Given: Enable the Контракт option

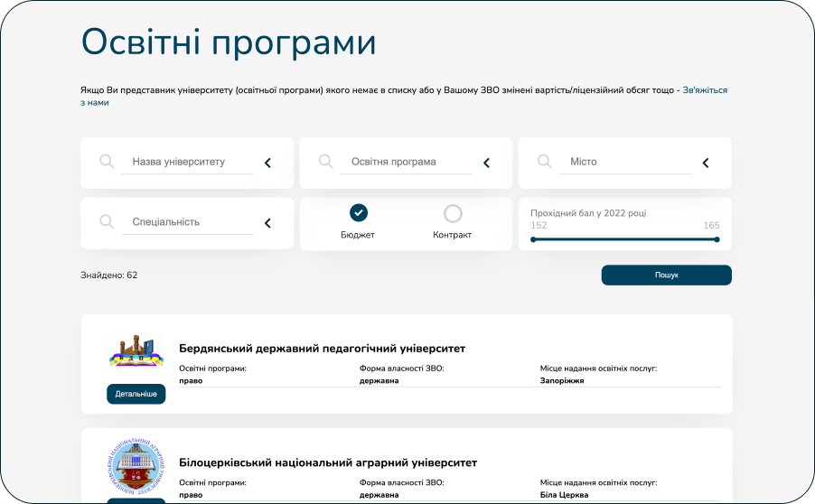Looking at the screenshot, I should tap(453, 213).
